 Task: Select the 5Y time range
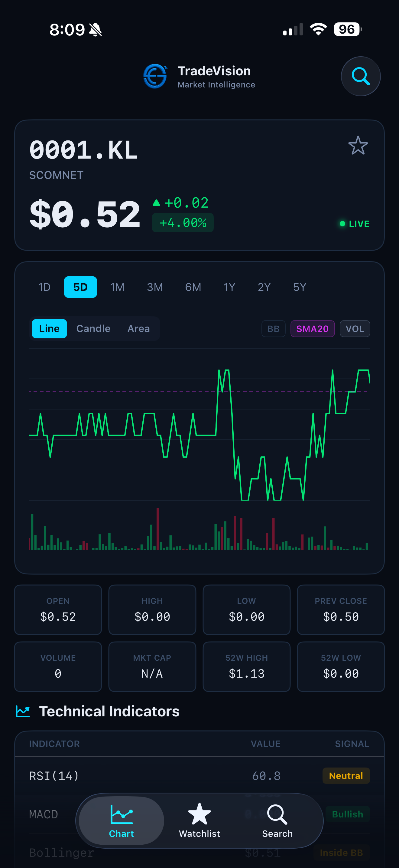point(300,287)
